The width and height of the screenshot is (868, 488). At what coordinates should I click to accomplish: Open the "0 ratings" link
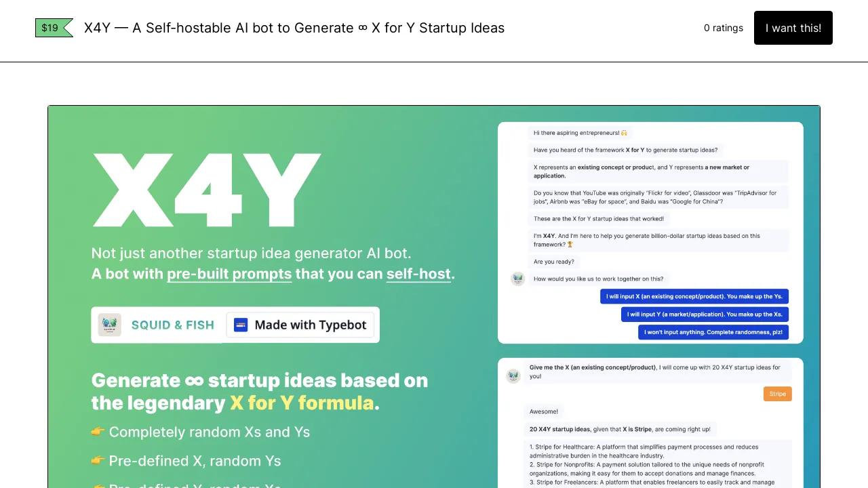tap(723, 28)
